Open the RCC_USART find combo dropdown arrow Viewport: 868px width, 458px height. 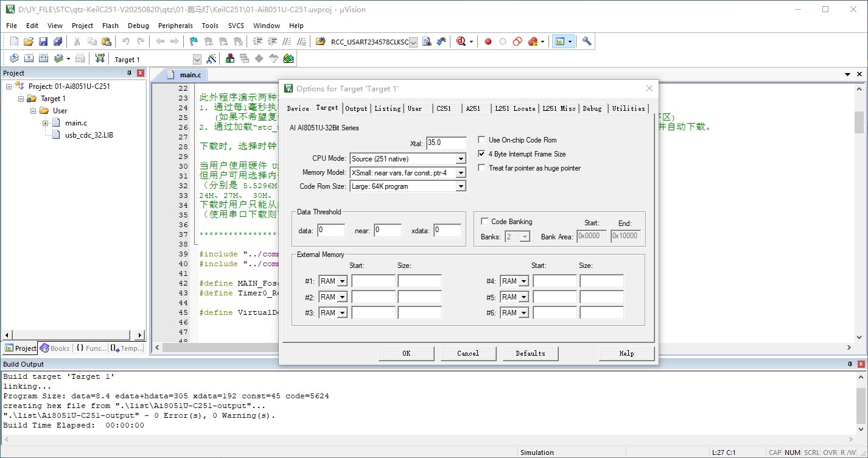tap(413, 42)
